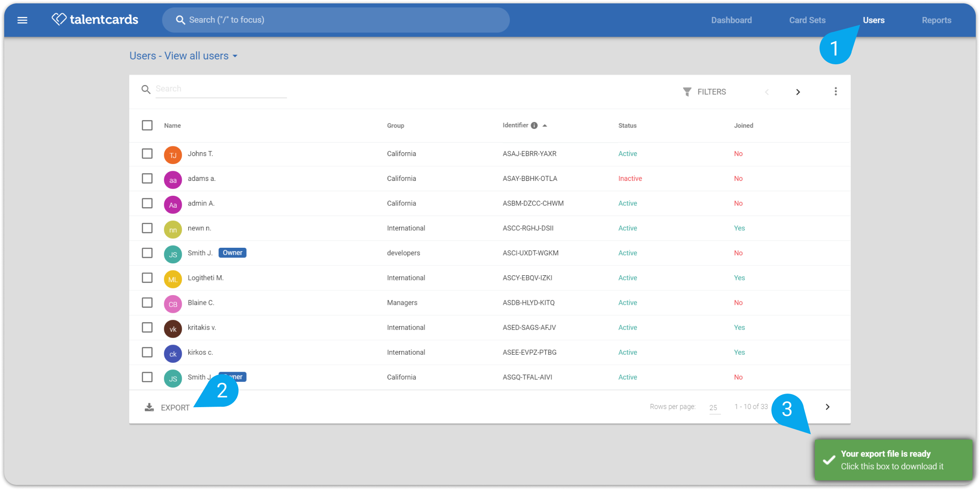
Task: Go to next page using top chevron
Action: pyautogui.click(x=798, y=92)
